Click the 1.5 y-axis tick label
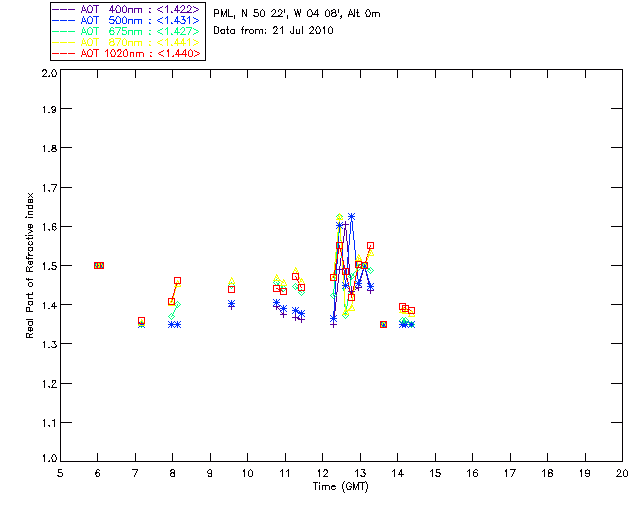The height and width of the screenshot is (512, 640). coord(49,266)
